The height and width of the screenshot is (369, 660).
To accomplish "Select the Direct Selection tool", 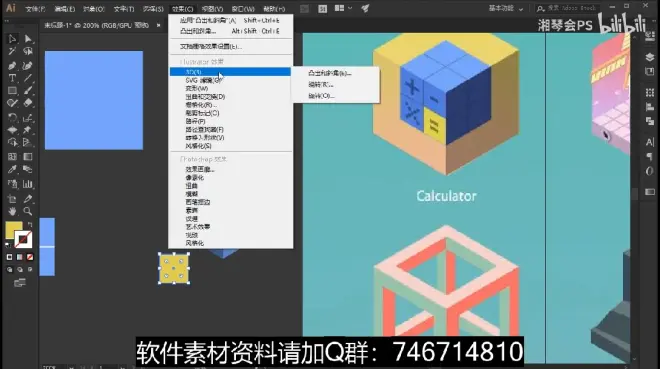I will pos(28,39).
